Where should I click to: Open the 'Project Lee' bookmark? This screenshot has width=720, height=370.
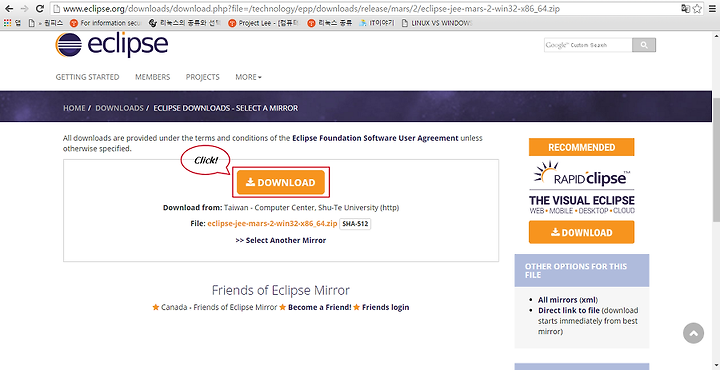click(264, 22)
